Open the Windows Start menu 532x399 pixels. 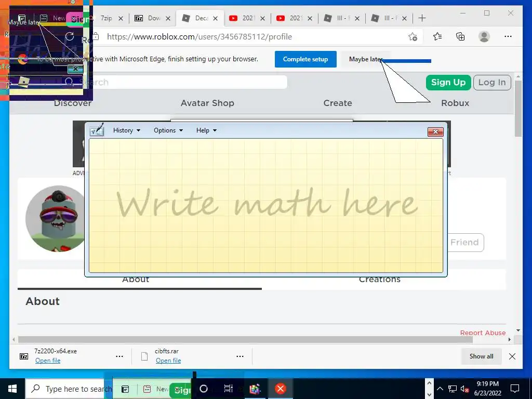(12, 389)
